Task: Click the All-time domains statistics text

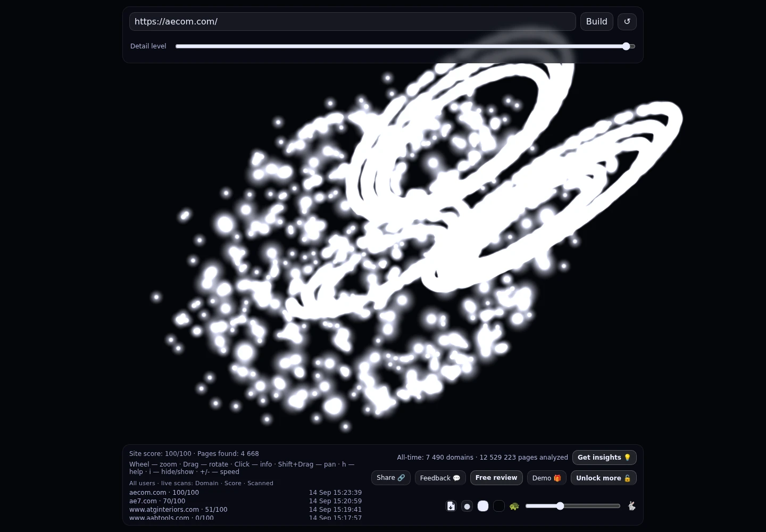Action: 482,458
